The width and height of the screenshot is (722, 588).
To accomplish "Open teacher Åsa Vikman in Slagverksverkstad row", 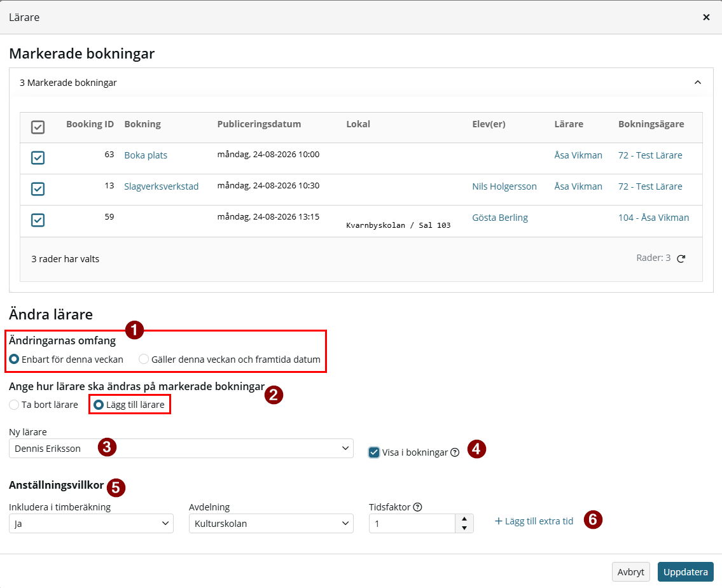I will pos(578,186).
